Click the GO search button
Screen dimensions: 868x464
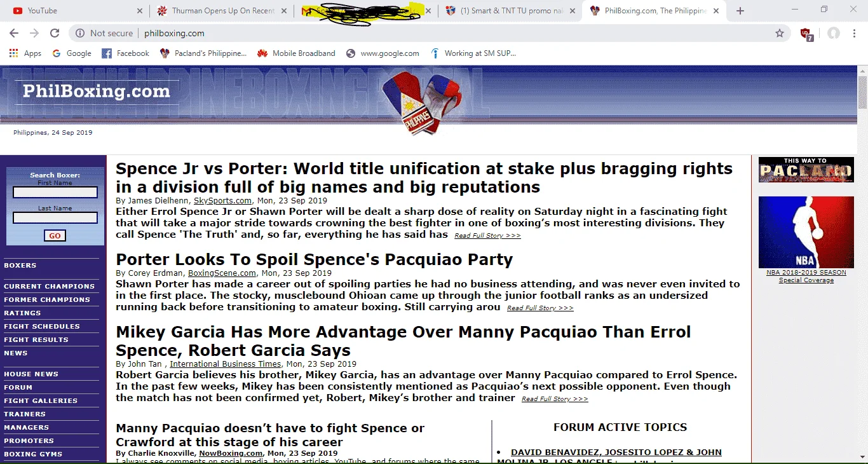tap(55, 236)
